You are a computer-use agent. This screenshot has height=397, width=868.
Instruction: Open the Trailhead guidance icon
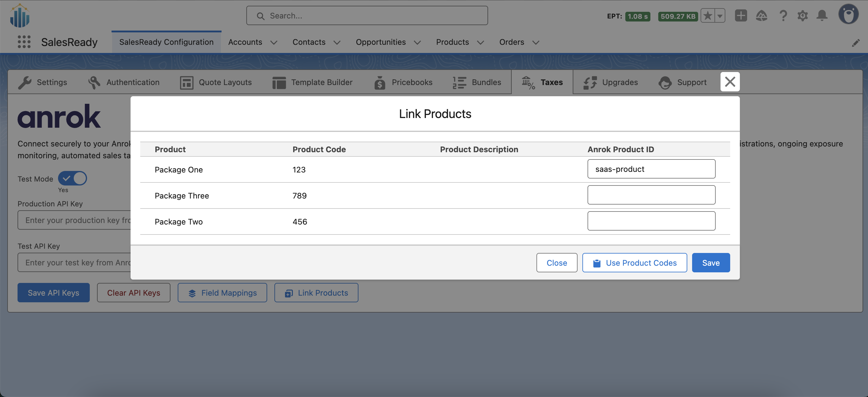[x=762, y=15]
